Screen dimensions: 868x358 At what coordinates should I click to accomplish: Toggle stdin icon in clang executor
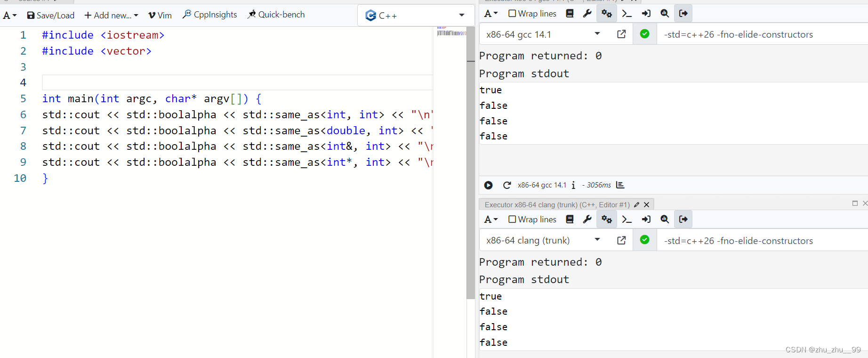point(646,220)
